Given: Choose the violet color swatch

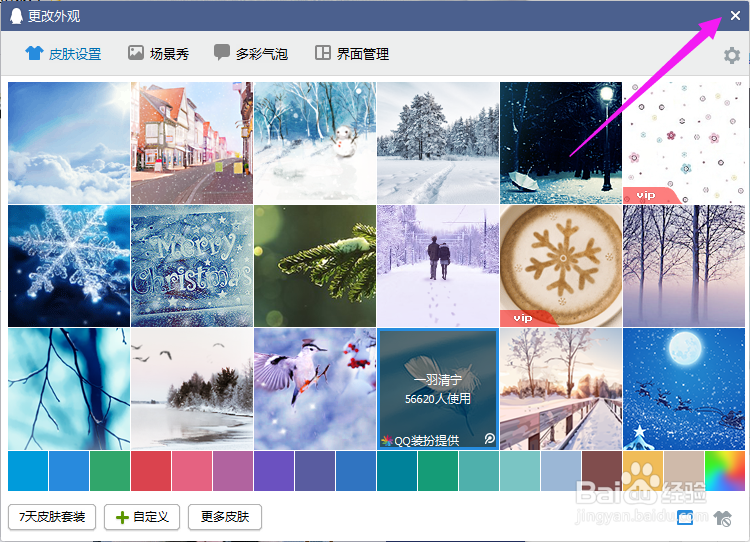Looking at the screenshot, I should point(274,471).
